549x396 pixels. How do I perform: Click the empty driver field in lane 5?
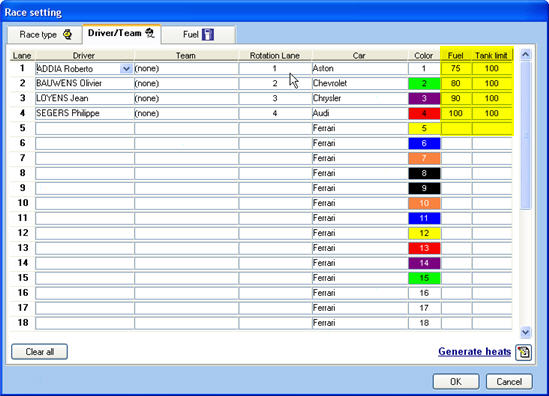coord(84,128)
